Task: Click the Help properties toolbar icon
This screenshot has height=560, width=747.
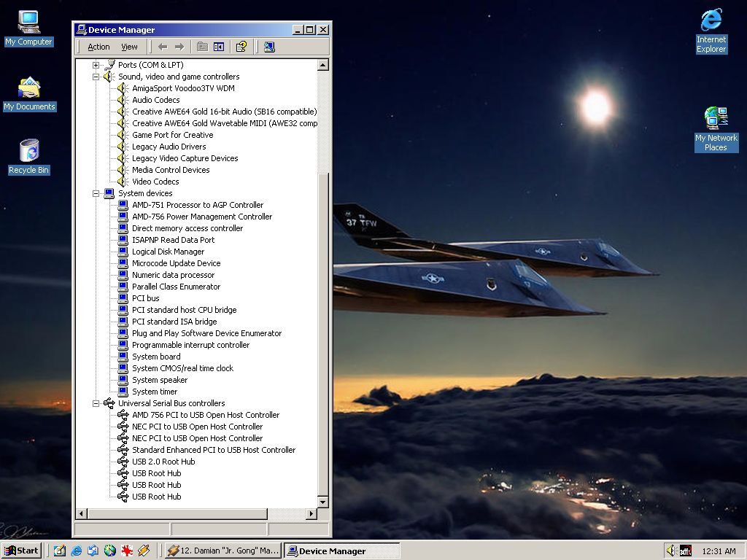Action: [x=241, y=47]
